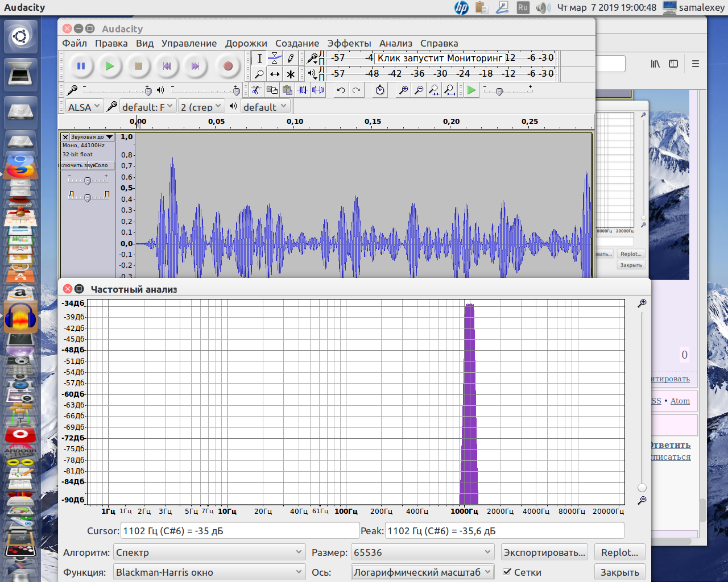Toggle the Сетки checkbox

pyautogui.click(x=507, y=572)
